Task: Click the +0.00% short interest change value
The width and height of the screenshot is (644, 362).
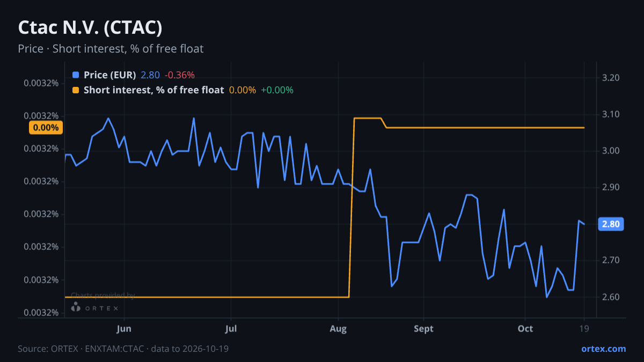Action: [277, 90]
